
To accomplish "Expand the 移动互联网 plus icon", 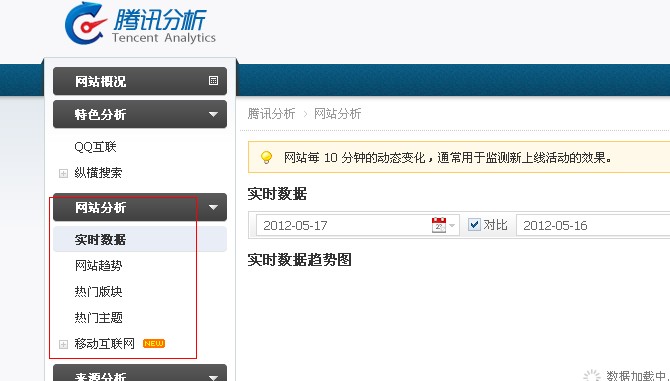I will click(63, 344).
